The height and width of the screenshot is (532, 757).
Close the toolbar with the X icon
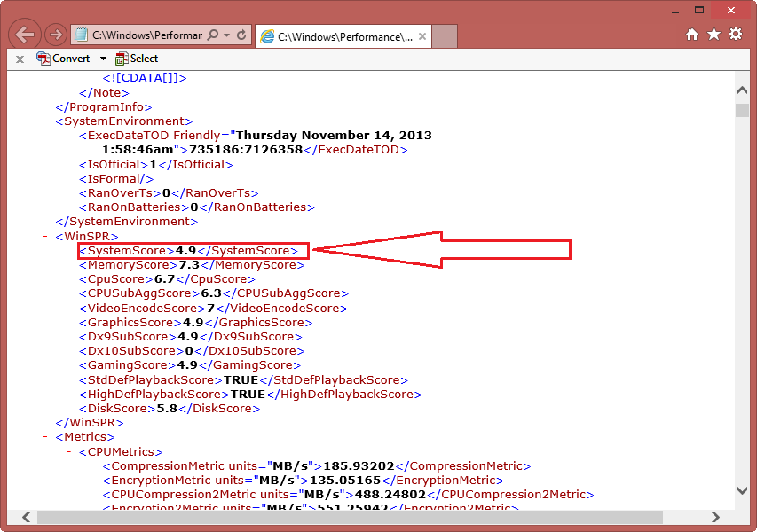[x=20, y=59]
